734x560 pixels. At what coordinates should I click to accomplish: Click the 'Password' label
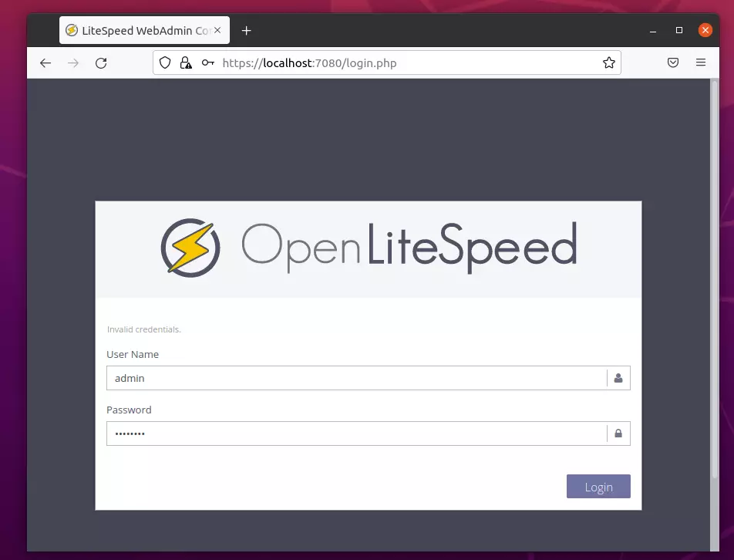pyautogui.click(x=129, y=410)
